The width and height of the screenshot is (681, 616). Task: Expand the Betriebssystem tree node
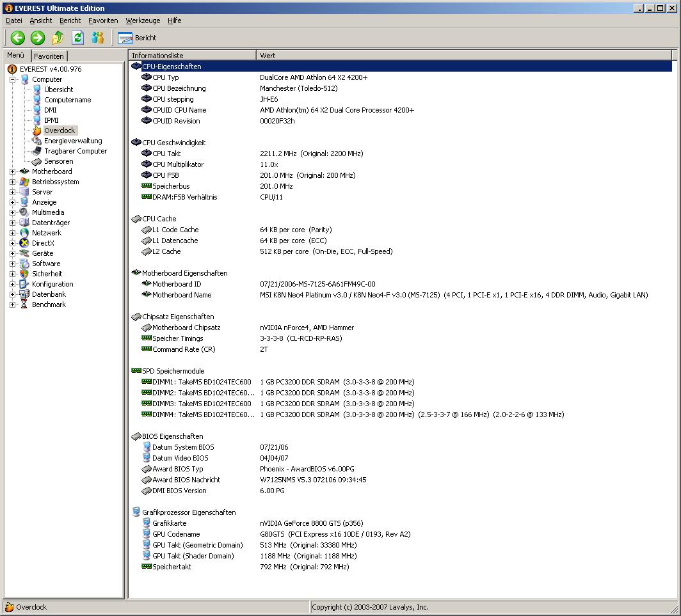click(x=13, y=182)
